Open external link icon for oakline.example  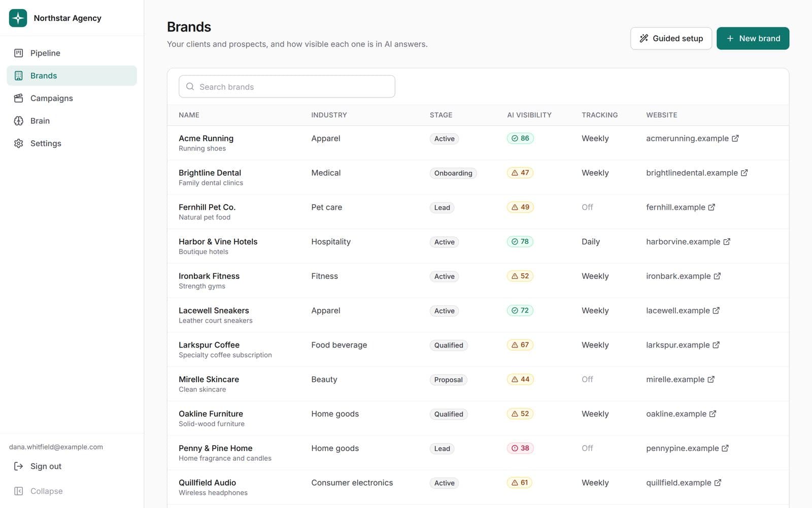point(713,414)
